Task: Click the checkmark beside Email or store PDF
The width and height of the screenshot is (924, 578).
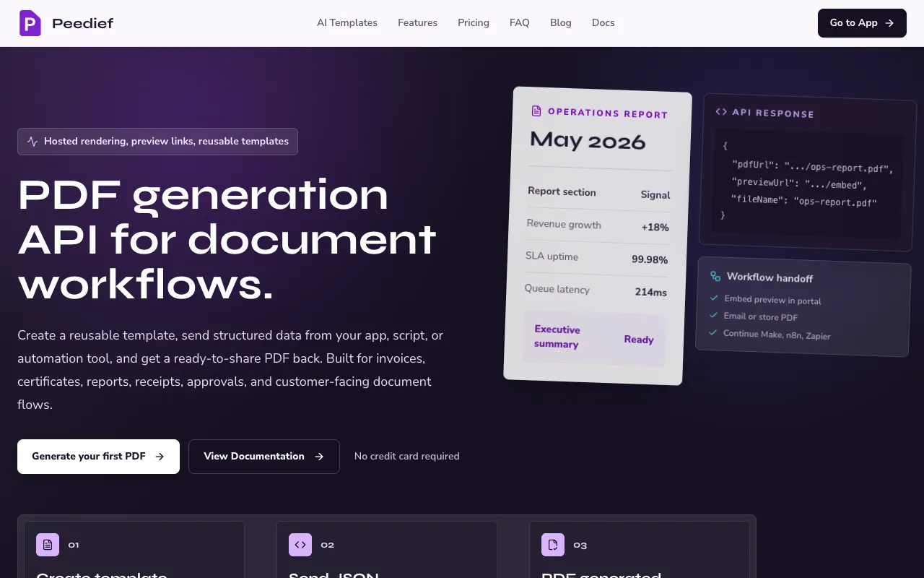Action: click(713, 315)
